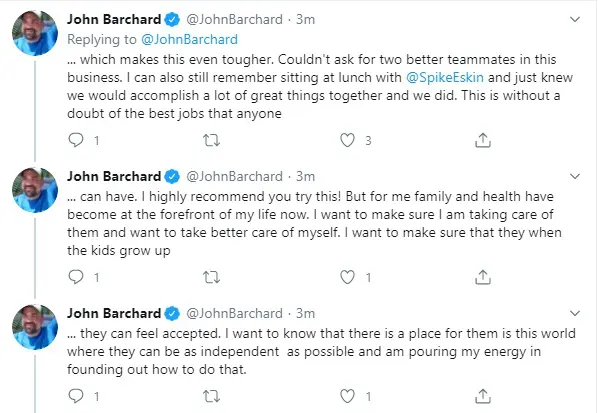Reply to the first tweet about teammates
Screen dimensions: 598x413
76,140
